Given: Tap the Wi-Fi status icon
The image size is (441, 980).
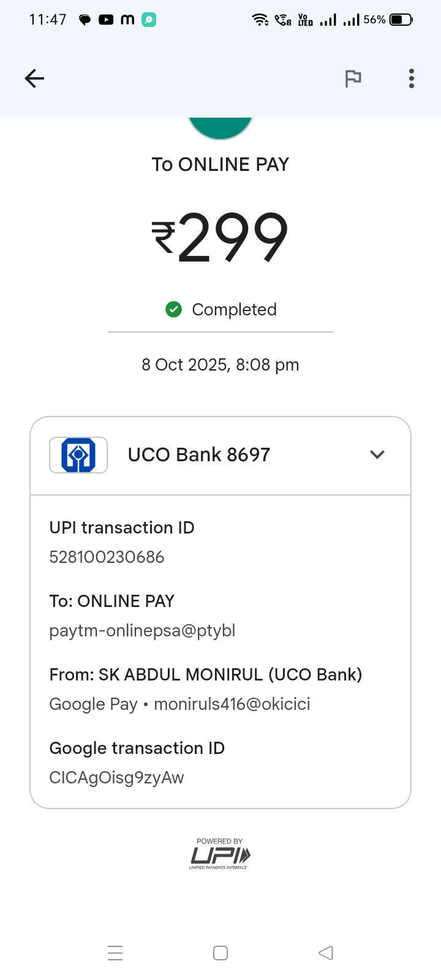Looking at the screenshot, I should click(260, 20).
